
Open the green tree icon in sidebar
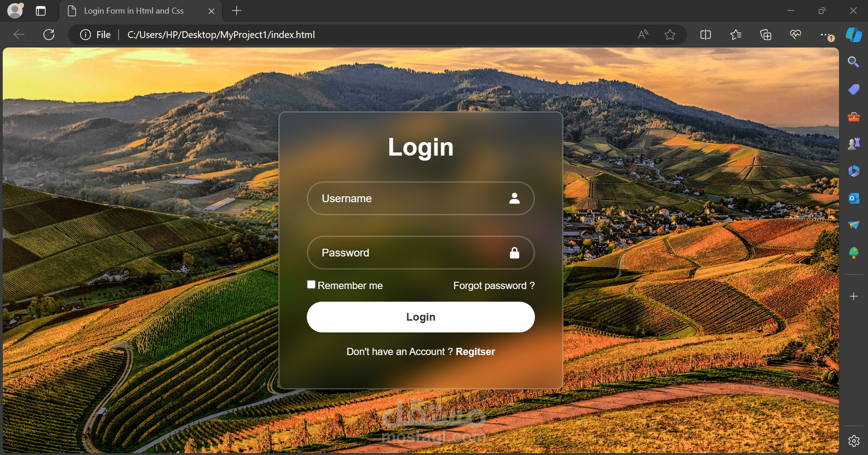(854, 252)
